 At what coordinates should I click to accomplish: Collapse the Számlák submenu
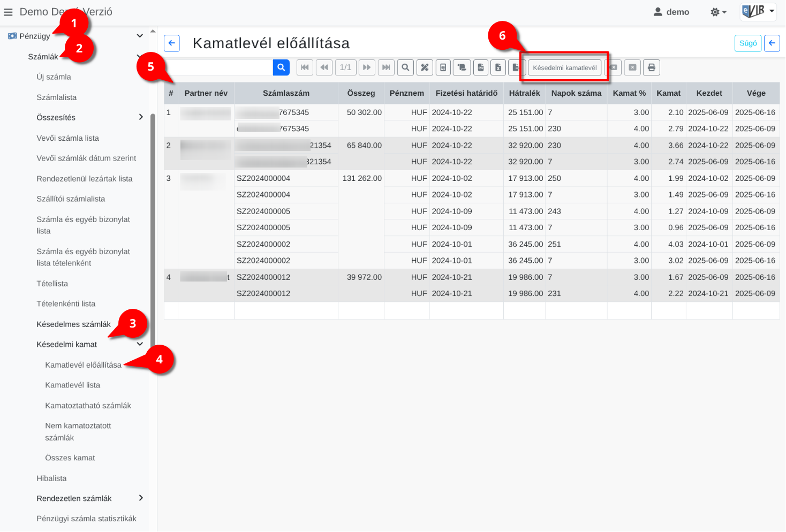tap(140, 56)
